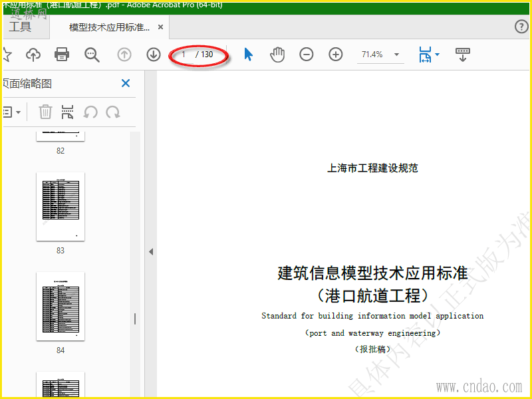532x399 pixels.
Task: Click the 页面缩略图 panel title
Action: click(27, 84)
